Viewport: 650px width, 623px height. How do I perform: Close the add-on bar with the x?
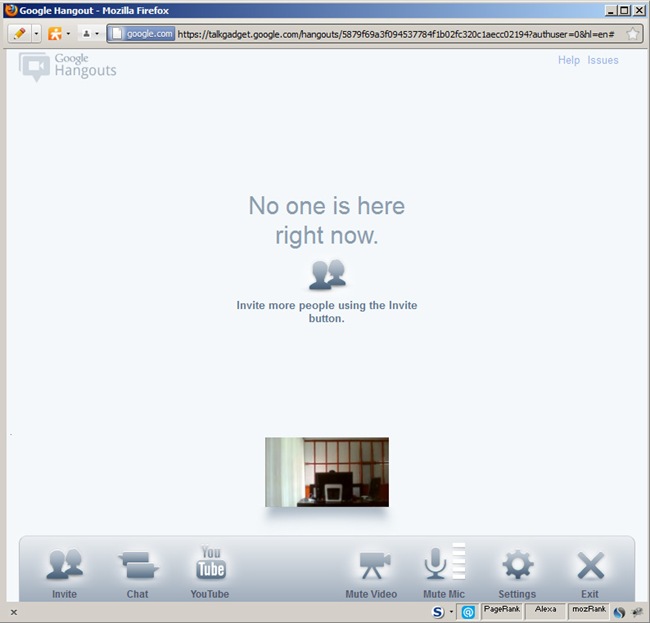[14, 612]
